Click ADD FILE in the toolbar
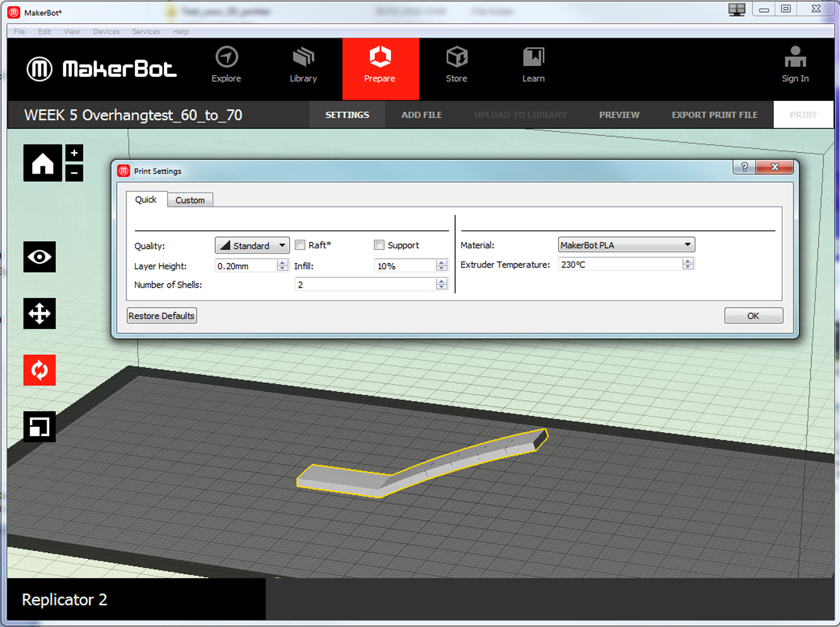The width and height of the screenshot is (840, 627). (421, 115)
